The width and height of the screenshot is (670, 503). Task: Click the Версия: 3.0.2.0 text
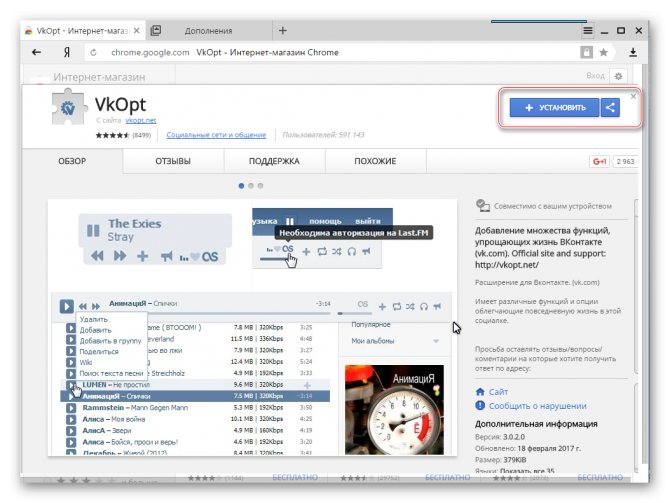pyautogui.click(x=500, y=437)
